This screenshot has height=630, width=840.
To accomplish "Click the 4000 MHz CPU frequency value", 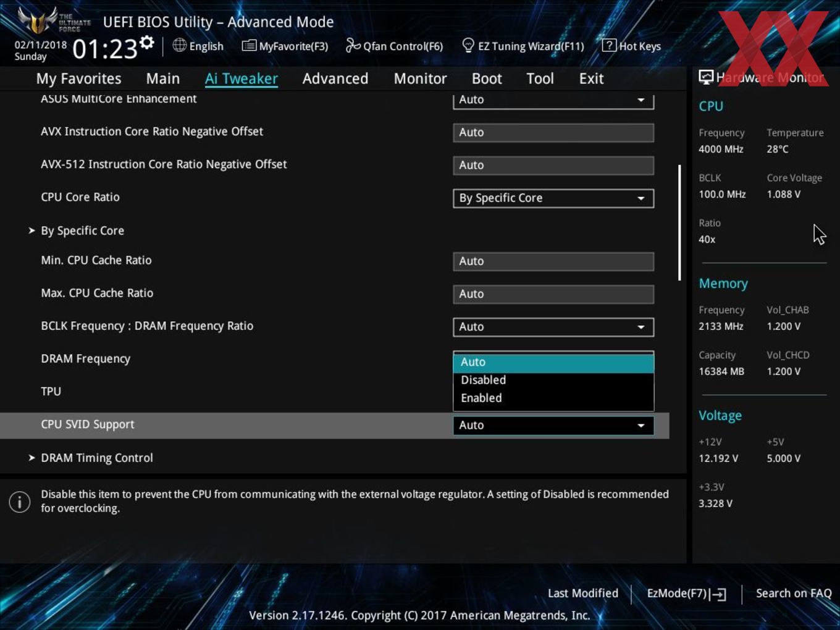I will [x=721, y=149].
